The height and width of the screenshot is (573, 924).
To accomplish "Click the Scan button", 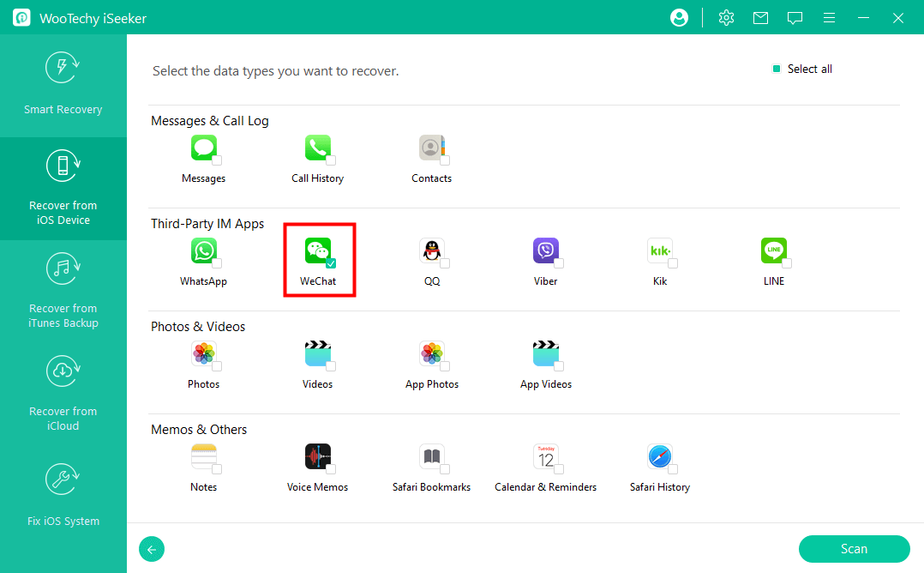I will (854, 549).
